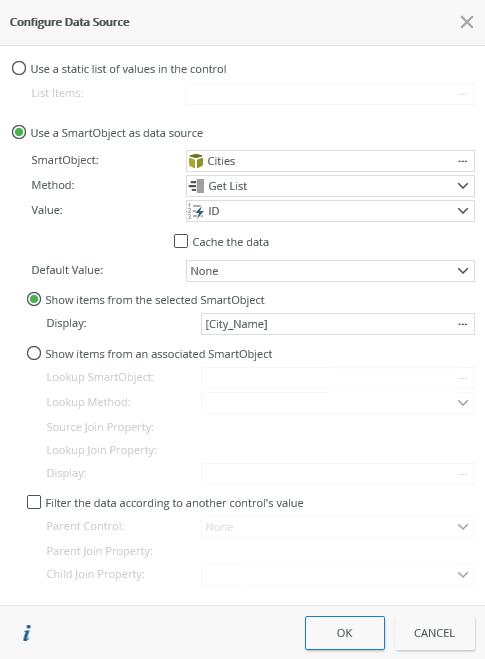Image resolution: width=485 pixels, height=659 pixels.
Task: Select static list of values option
Action: (19, 68)
